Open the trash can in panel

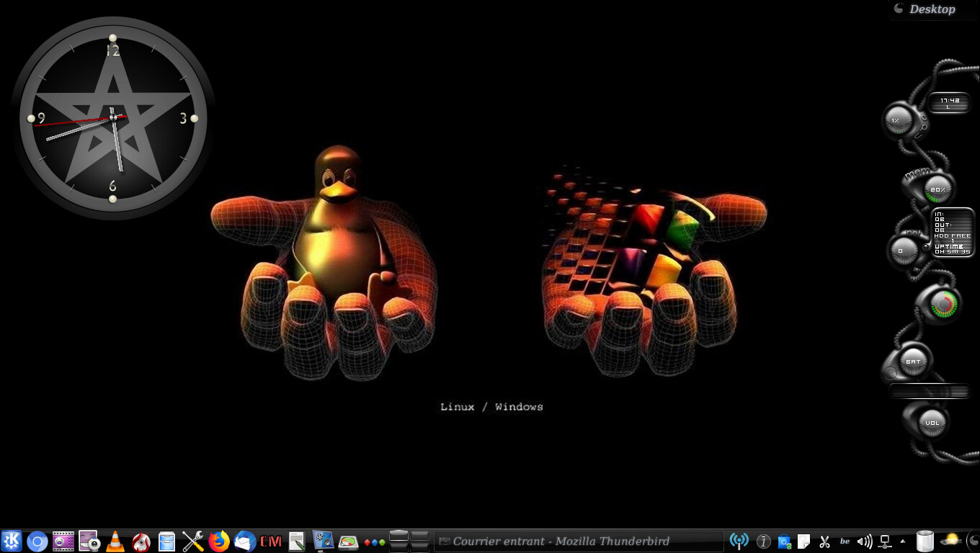coord(925,541)
